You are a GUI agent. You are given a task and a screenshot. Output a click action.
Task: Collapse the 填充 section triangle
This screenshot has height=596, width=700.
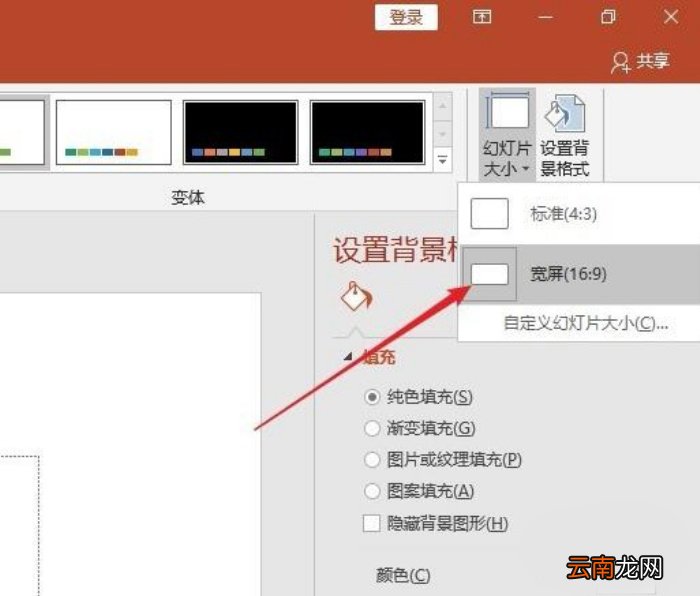[x=348, y=357]
